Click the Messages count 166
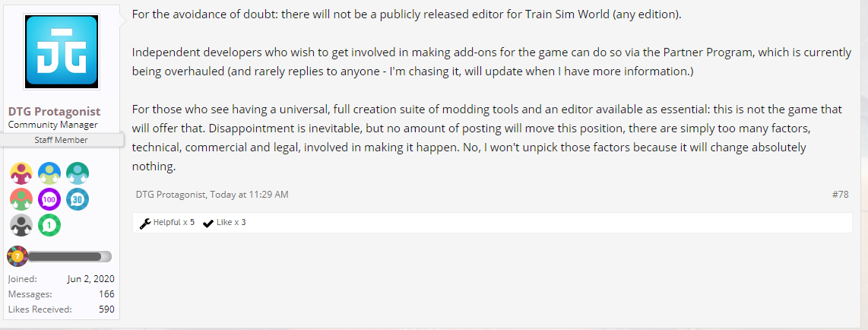Viewport: 868px width, 330px height. click(106, 294)
